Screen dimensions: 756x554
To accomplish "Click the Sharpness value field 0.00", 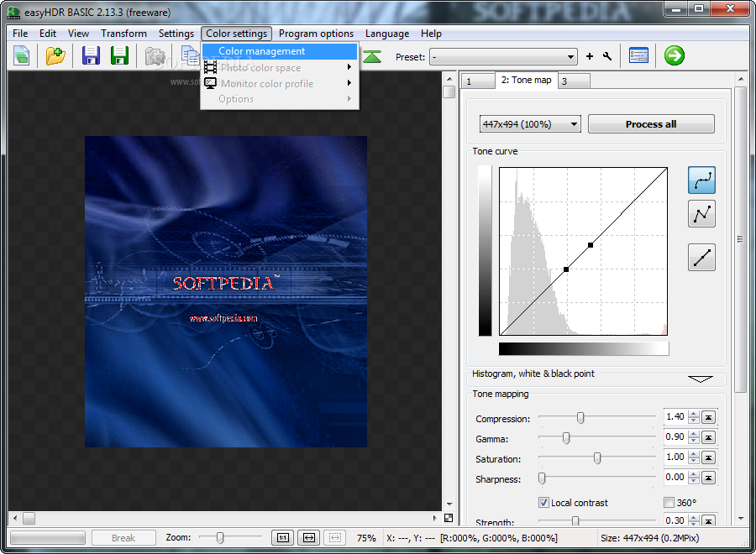I will pyautogui.click(x=675, y=478).
